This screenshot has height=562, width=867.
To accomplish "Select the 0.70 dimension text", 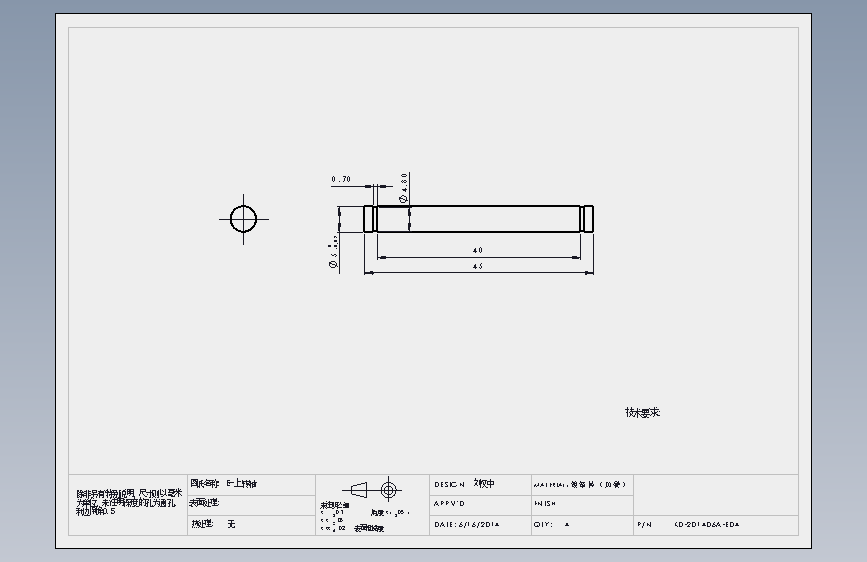I will coord(341,179).
